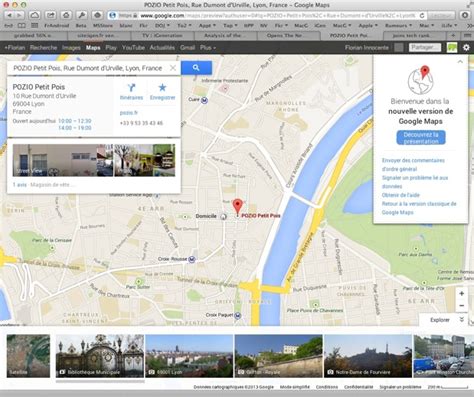Open the Street View thumbnail
474x397 pixels.
63,160
